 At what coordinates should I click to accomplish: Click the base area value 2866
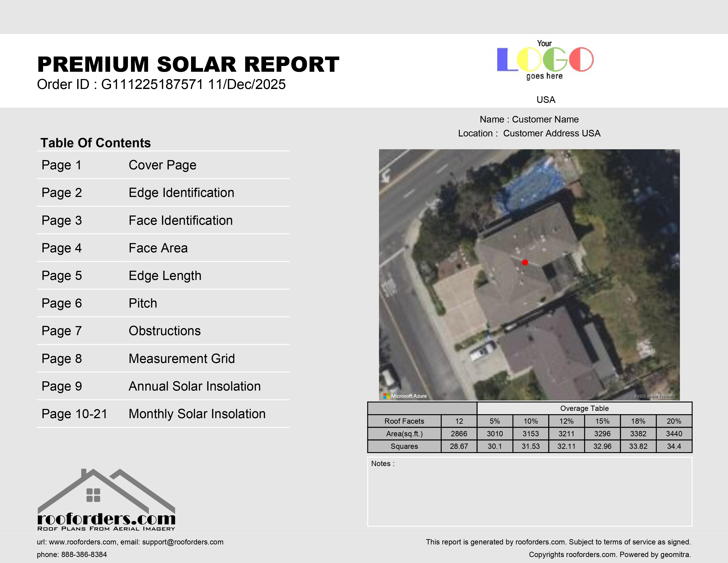[459, 434]
